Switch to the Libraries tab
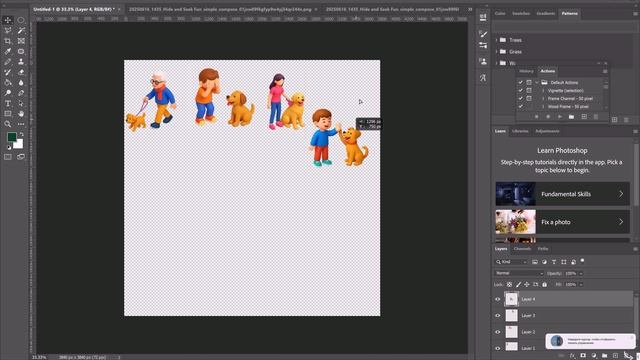The image size is (640, 360). click(x=520, y=131)
